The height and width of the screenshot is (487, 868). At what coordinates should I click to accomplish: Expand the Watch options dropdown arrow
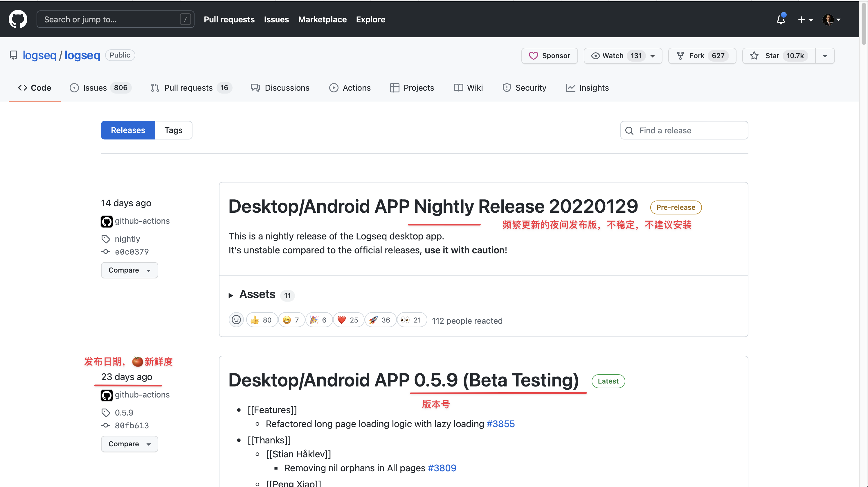653,56
